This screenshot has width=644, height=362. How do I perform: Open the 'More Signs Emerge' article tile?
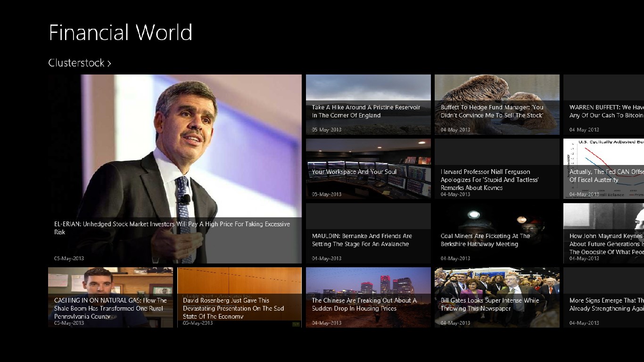606,304
